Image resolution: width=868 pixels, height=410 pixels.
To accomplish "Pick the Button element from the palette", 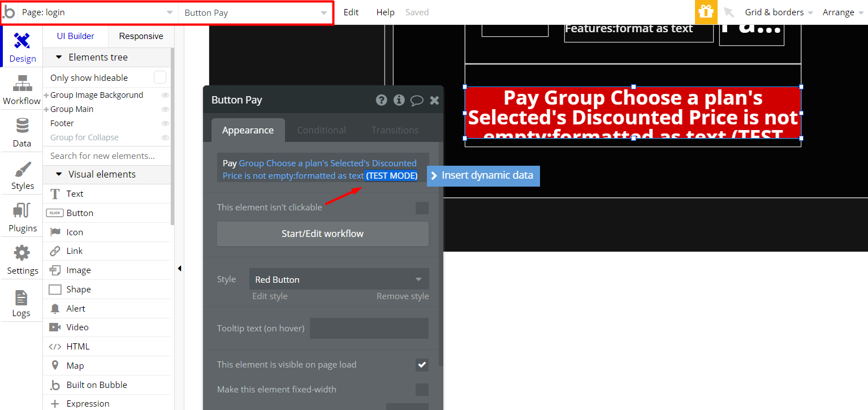I will point(107,213).
